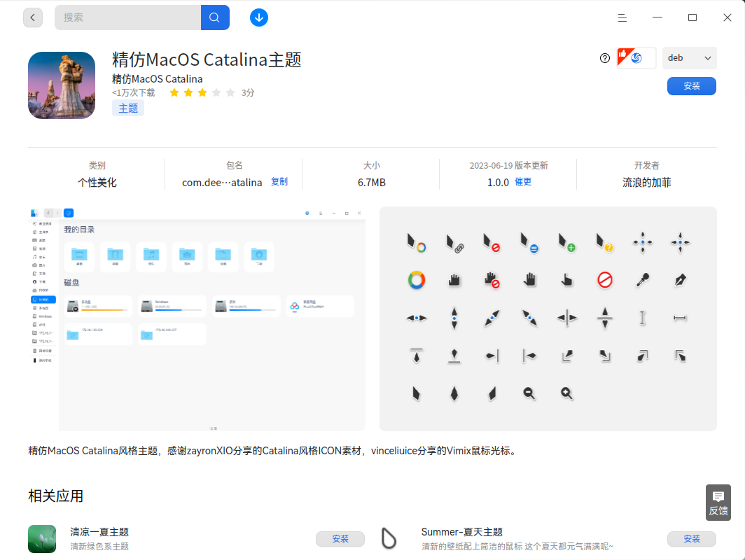Click the thumbs-up deepin recommendation badge
The width and height of the screenshot is (745, 560).
(636, 58)
